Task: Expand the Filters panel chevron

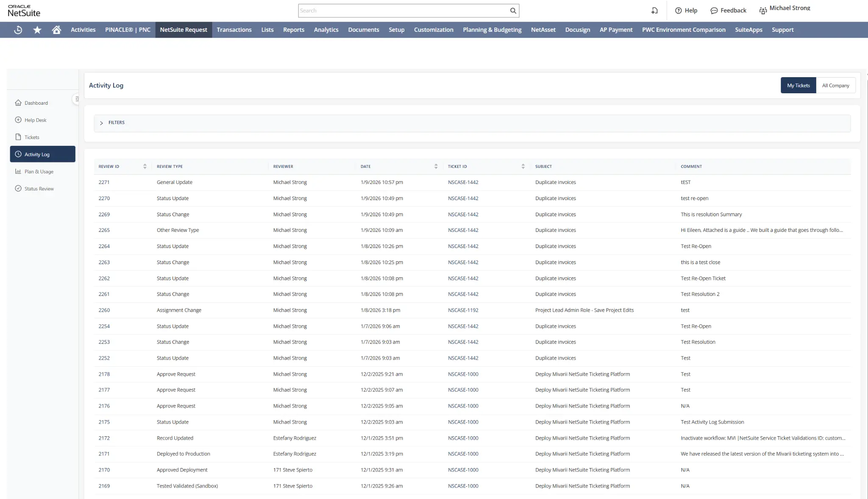Action: point(101,123)
